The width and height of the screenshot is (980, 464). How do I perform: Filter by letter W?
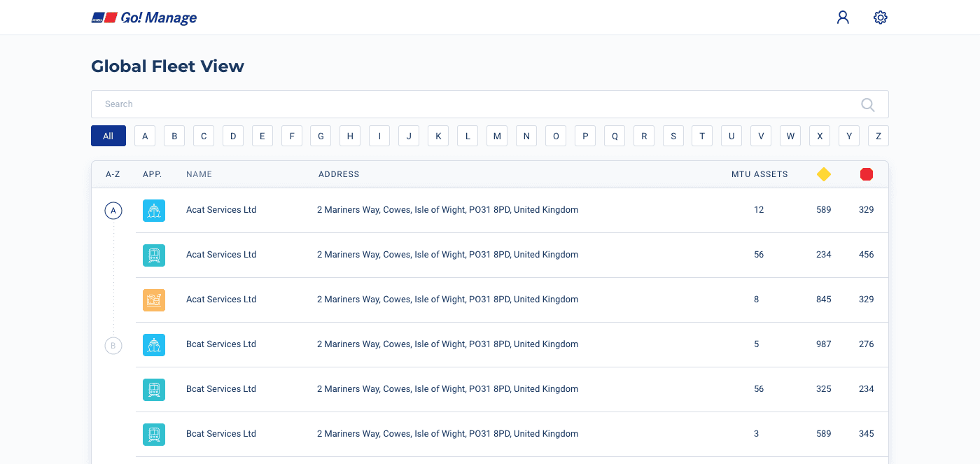click(x=790, y=136)
